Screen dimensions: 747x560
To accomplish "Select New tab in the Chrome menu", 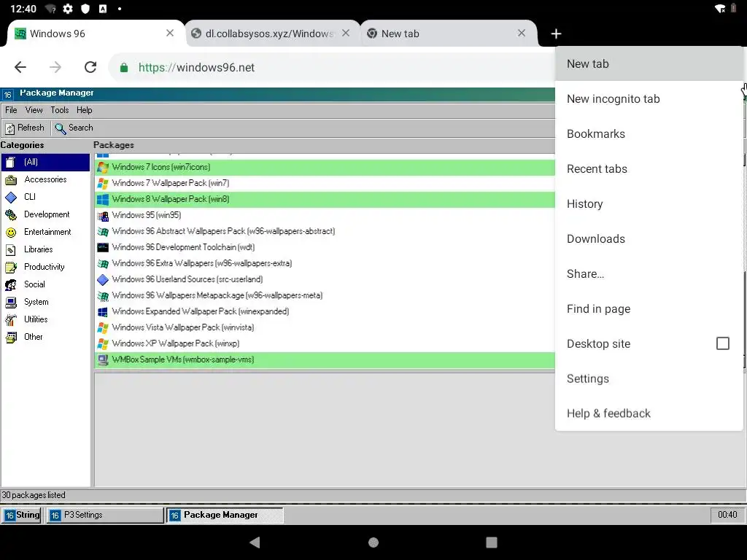I will [x=649, y=64].
